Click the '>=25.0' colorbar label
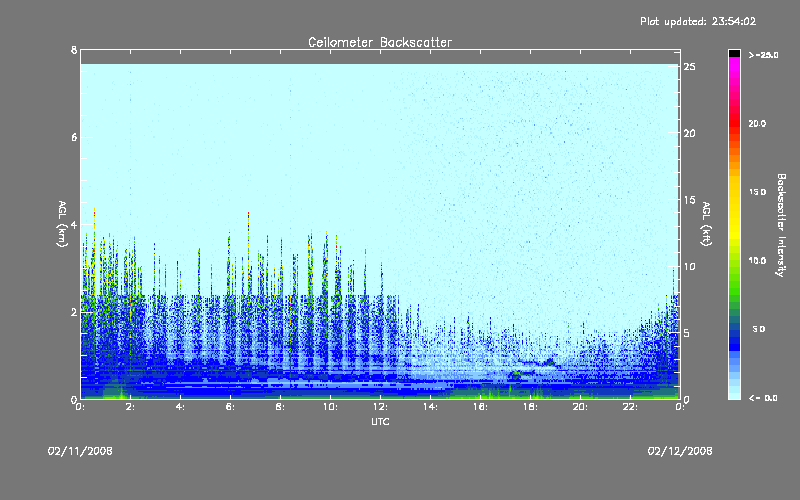 pos(763,55)
